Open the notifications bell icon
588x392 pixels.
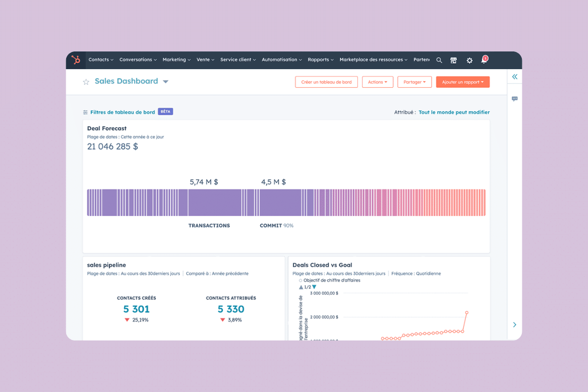(x=484, y=60)
